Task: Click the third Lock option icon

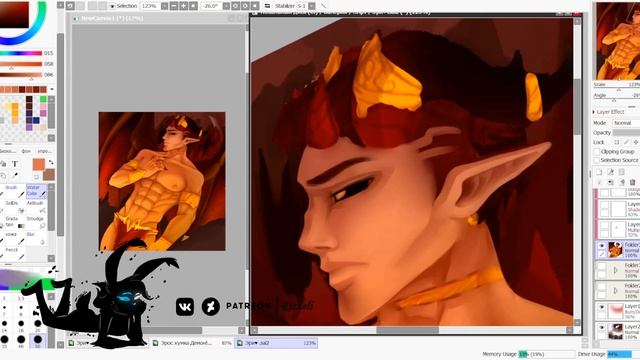Action: point(636,142)
